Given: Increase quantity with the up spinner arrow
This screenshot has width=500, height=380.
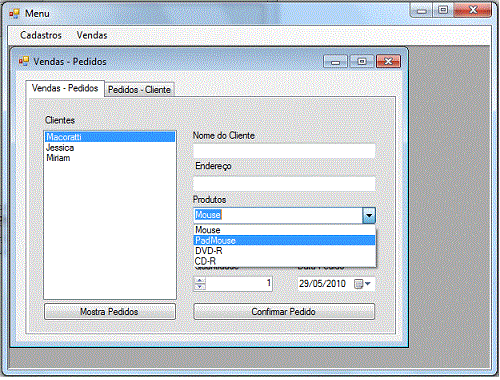Looking at the screenshot, I should (200, 280).
